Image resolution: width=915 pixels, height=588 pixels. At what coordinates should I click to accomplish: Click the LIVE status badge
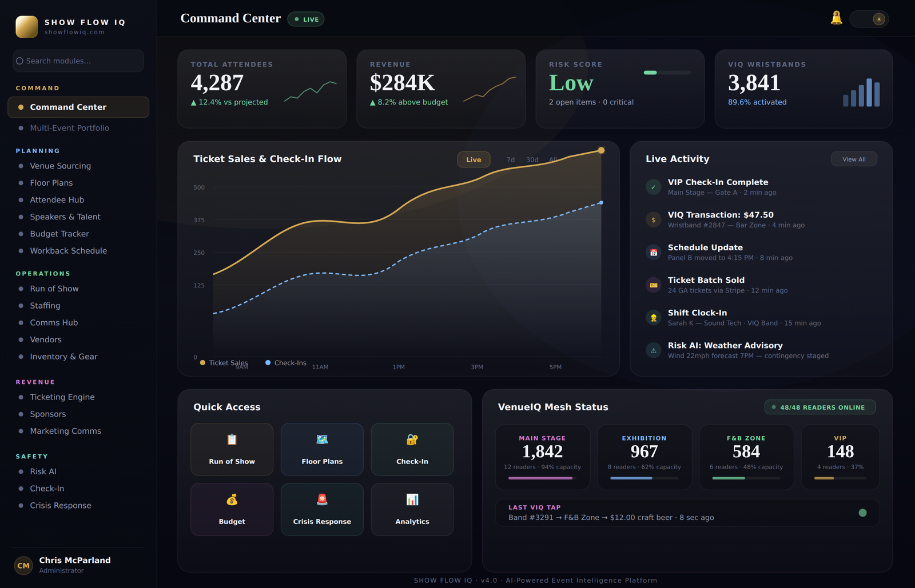[306, 19]
